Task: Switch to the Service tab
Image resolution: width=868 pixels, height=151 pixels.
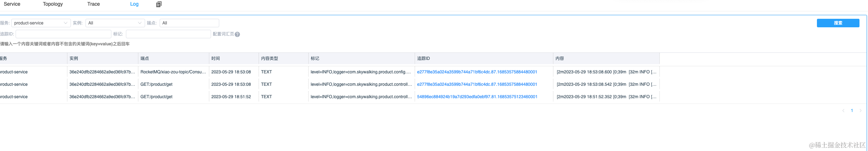Action: click(12, 4)
